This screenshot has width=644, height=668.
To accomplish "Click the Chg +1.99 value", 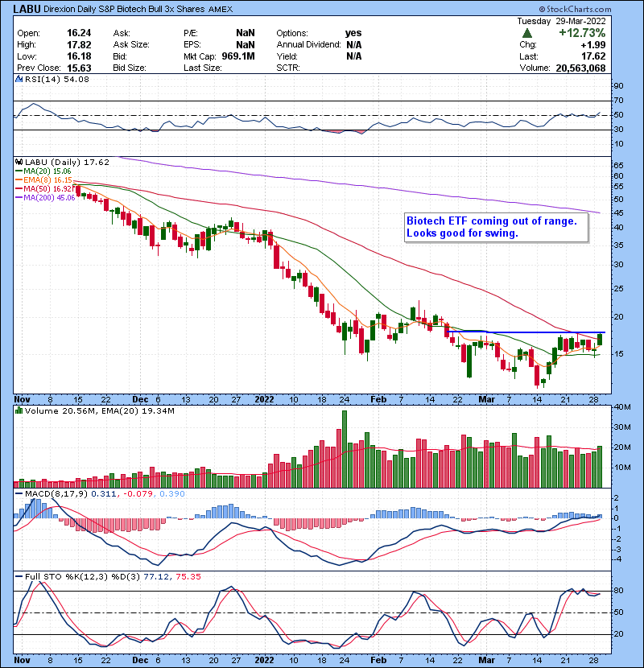I will (593, 45).
